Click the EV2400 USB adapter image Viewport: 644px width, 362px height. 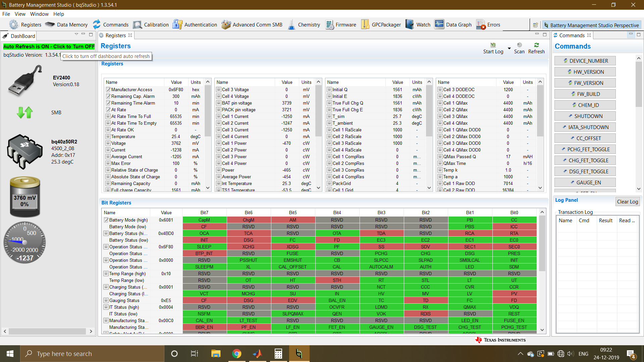click(x=25, y=81)
